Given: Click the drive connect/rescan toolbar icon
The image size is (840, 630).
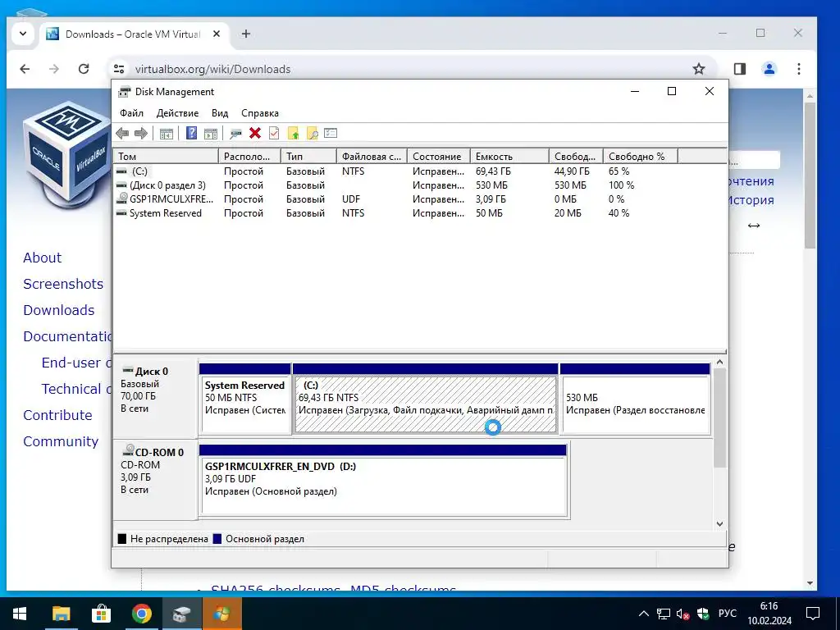Looking at the screenshot, I should point(235,134).
